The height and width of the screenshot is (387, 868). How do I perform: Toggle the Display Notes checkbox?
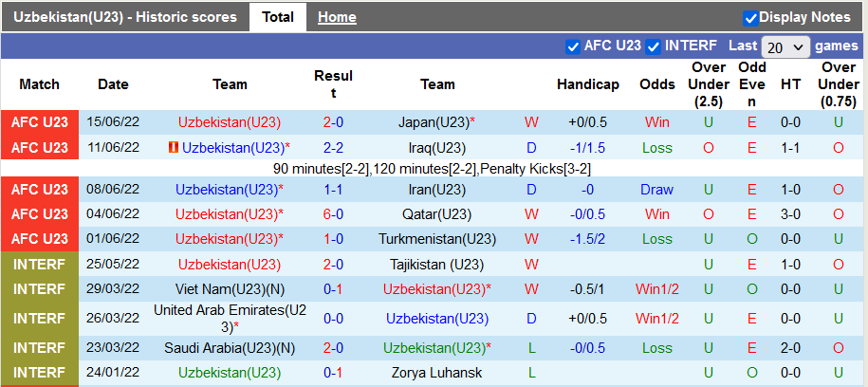tap(750, 17)
